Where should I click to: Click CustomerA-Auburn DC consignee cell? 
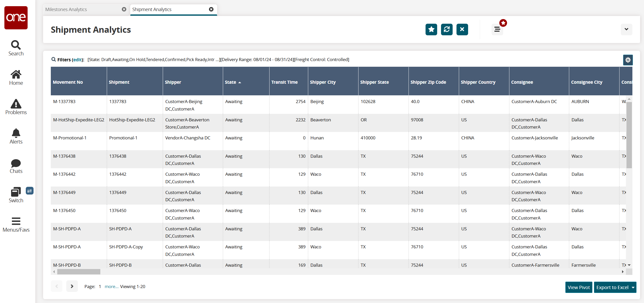(539, 105)
